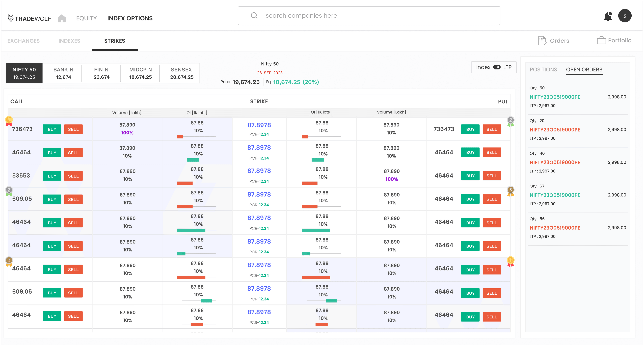Image resolution: width=644 pixels, height=345 pixels.
Task: Select the STRIKES tab
Action: pyautogui.click(x=115, y=41)
